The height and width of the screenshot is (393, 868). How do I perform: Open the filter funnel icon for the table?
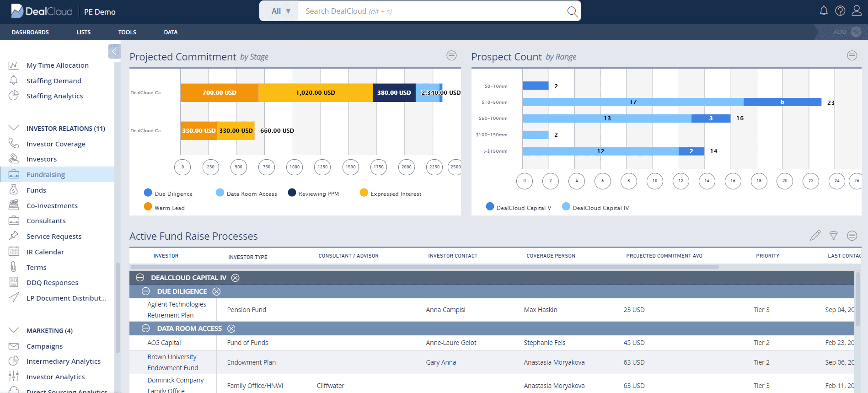[x=834, y=236]
